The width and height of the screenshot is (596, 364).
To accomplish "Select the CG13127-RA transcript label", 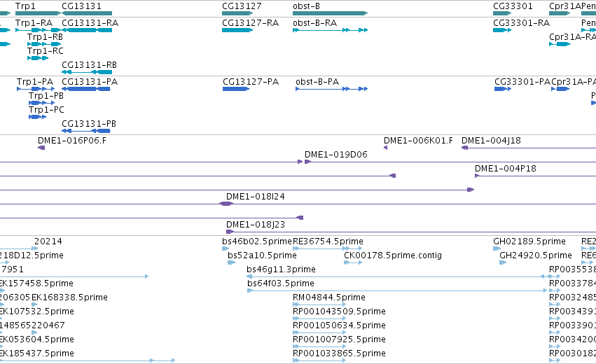I will coord(251,23).
